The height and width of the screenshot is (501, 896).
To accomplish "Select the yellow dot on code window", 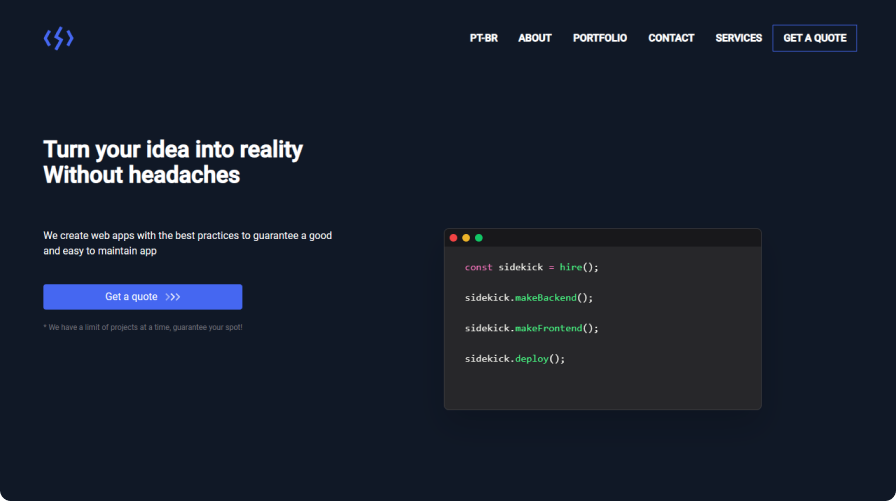I will click(x=466, y=238).
